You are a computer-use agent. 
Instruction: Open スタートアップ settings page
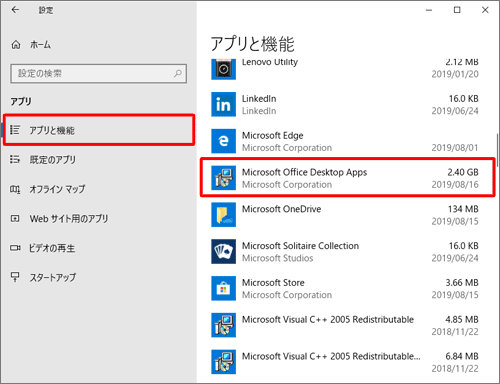pos(99,277)
